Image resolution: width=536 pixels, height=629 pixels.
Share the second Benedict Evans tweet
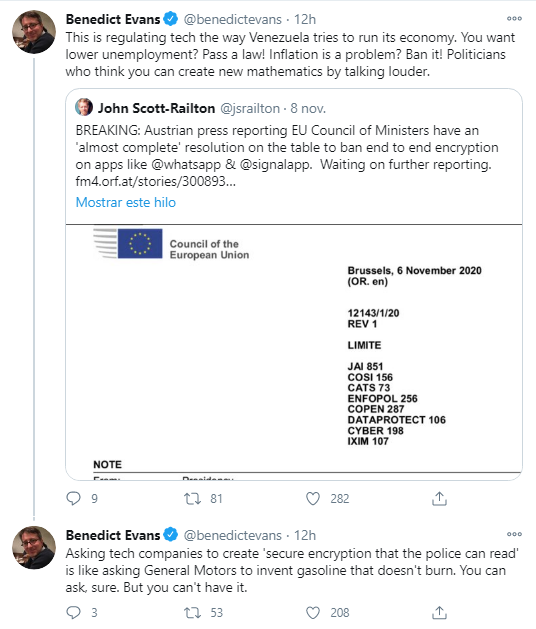pyautogui.click(x=439, y=613)
